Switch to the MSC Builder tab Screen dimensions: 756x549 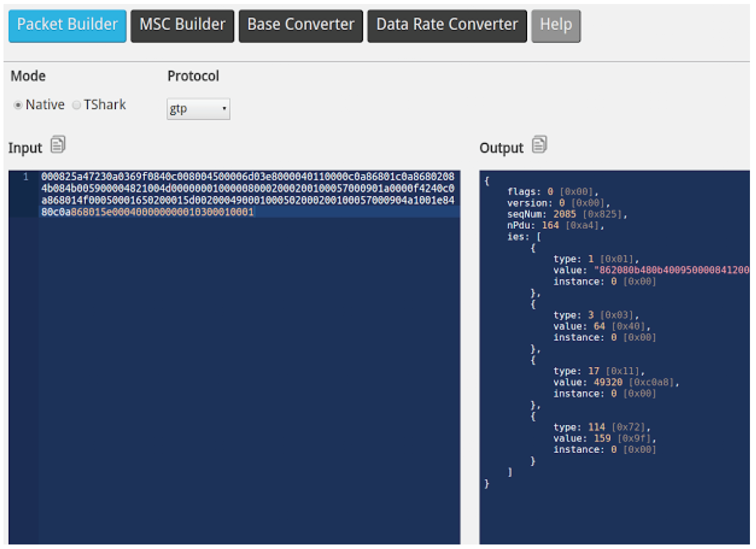(x=182, y=24)
